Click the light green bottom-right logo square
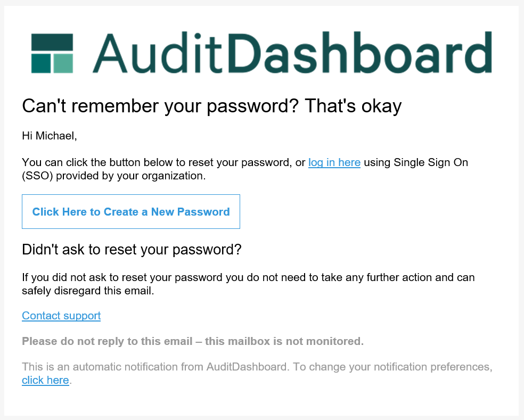Image resolution: width=524 pixels, height=420 pixels. click(x=63, y=63)
